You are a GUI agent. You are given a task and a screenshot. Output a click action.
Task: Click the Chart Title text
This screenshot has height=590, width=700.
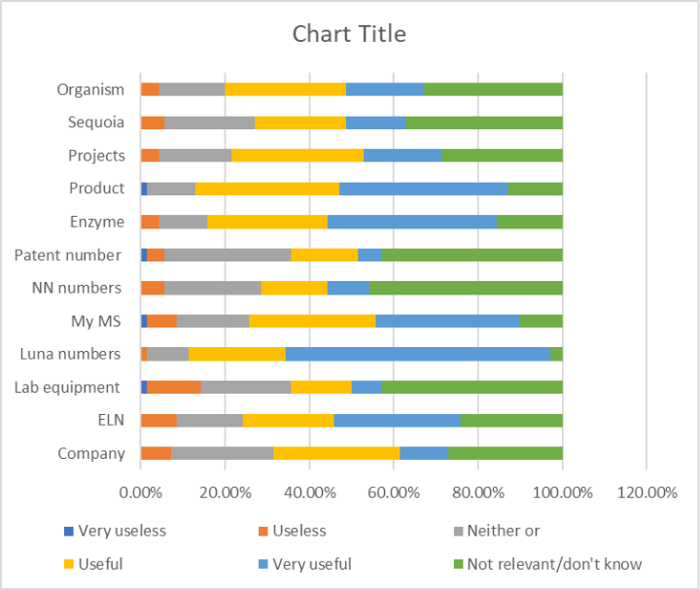pyautogui.click(x=349, y=34)
